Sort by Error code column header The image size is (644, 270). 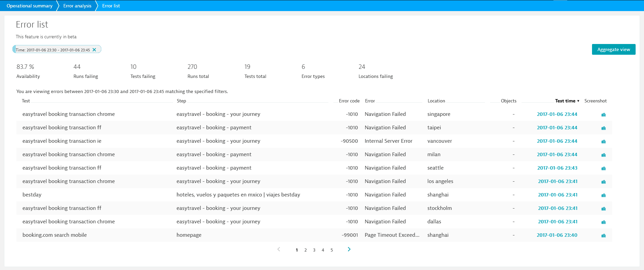pyautogui.click(x=349, y=101)
